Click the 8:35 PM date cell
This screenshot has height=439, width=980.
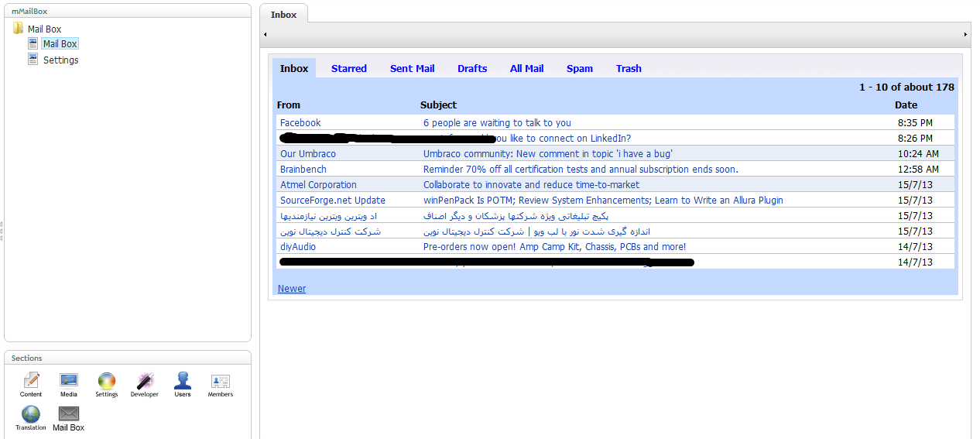coord(915,122)
